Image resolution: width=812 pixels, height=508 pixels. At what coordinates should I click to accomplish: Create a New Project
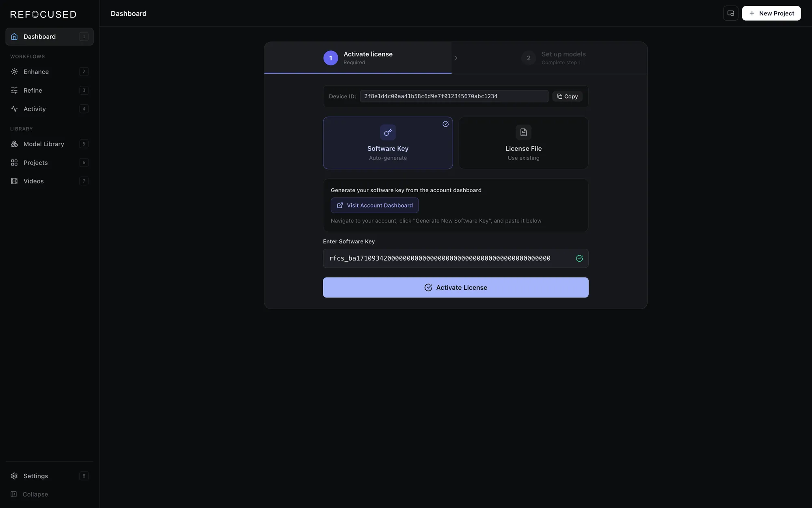(771, 13)
